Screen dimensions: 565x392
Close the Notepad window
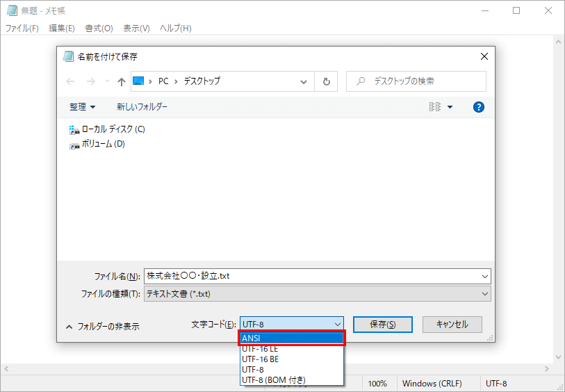(548, 11)
